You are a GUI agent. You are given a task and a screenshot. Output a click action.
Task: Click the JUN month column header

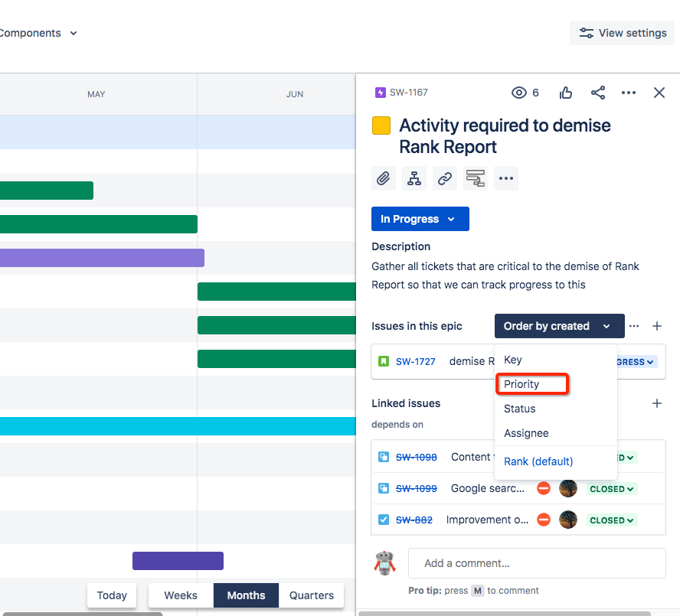[295, 94]
